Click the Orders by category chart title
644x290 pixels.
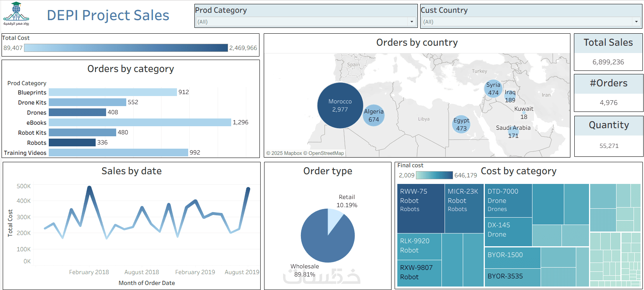point(131,69)
